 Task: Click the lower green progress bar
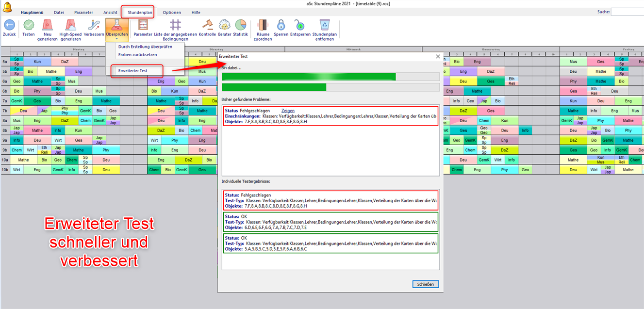pos(330,87)
